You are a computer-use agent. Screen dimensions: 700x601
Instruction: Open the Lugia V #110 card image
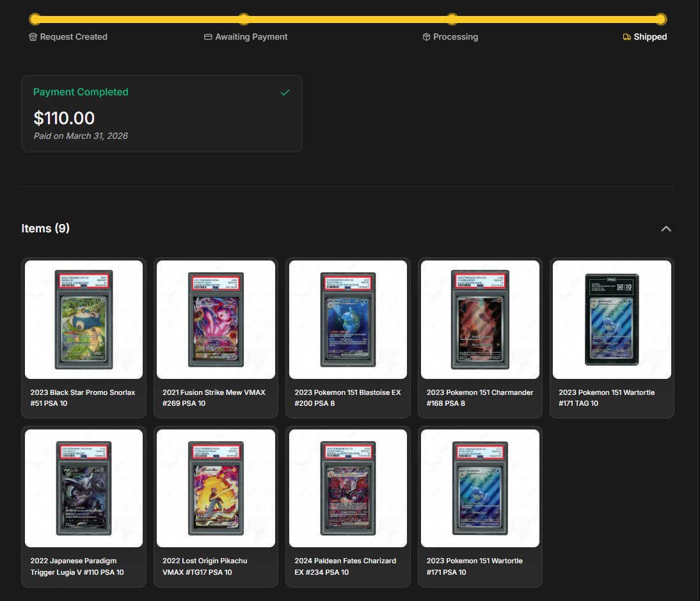pyautogui.click(x=84, y=488)
